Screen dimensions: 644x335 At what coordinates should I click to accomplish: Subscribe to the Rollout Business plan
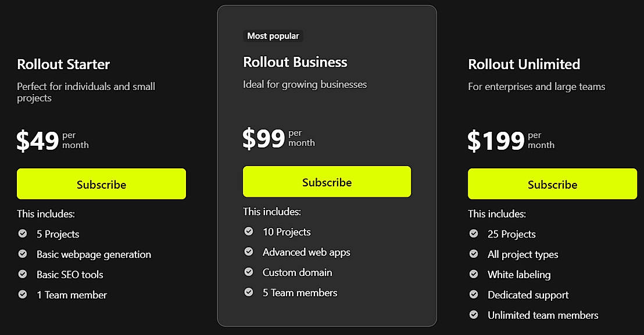coord(327,182)
